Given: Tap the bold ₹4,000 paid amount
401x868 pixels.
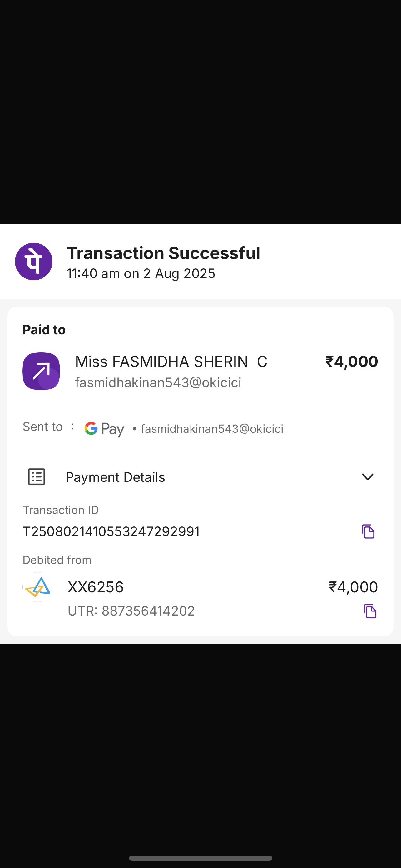Looking at the screenshot, I should point(352,362).
